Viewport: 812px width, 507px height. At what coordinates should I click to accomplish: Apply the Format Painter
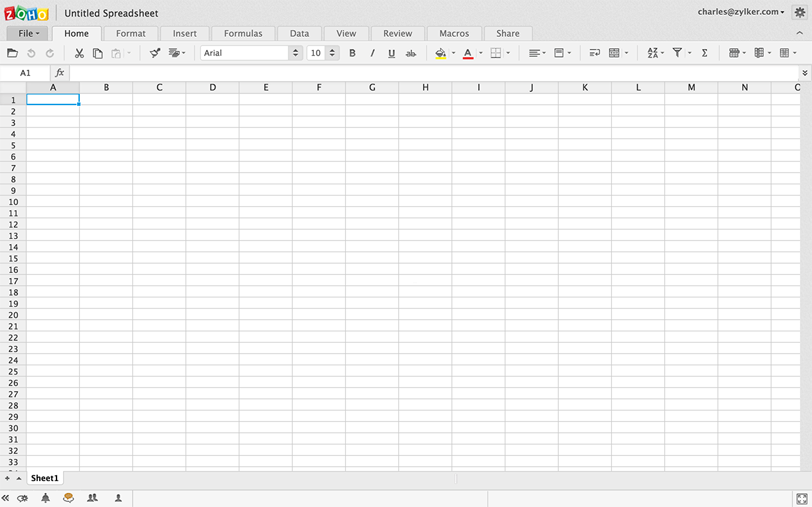point(154,53)
